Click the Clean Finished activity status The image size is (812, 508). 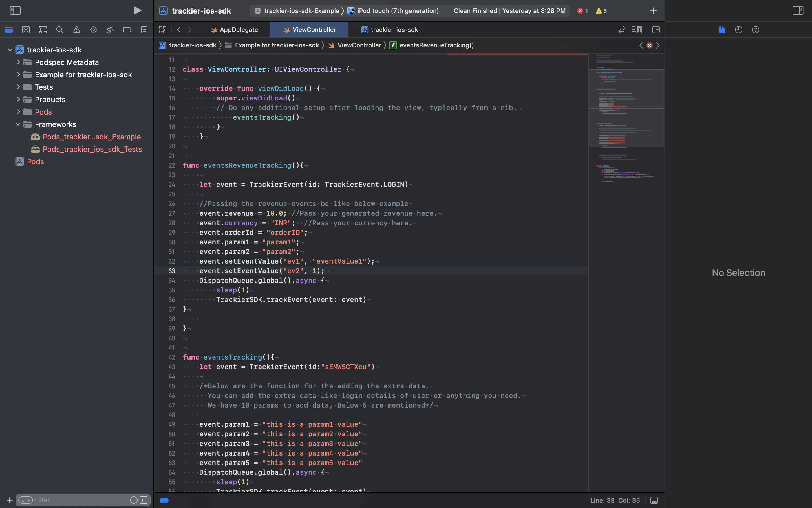(509, 11)
